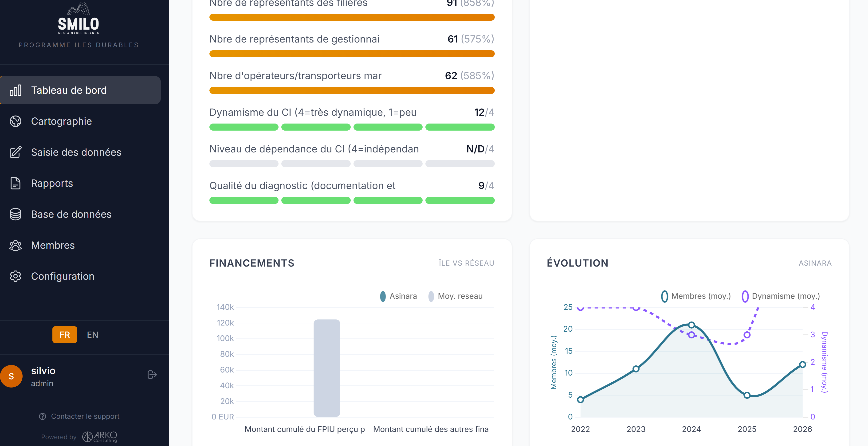Select the database icon for Base de données
The width and height of the screenshot is (868, 446).
point(16,214)
